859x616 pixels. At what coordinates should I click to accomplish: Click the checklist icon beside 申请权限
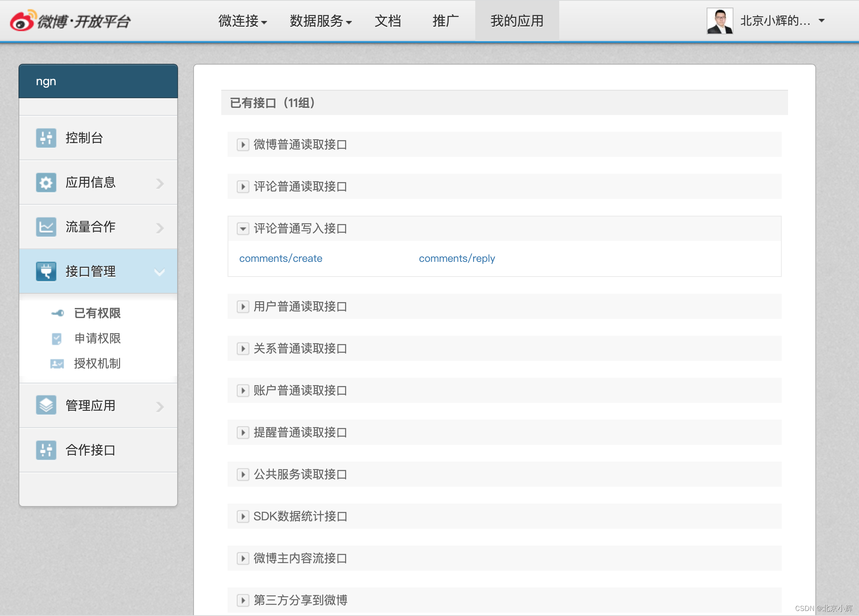pos(57,339)
